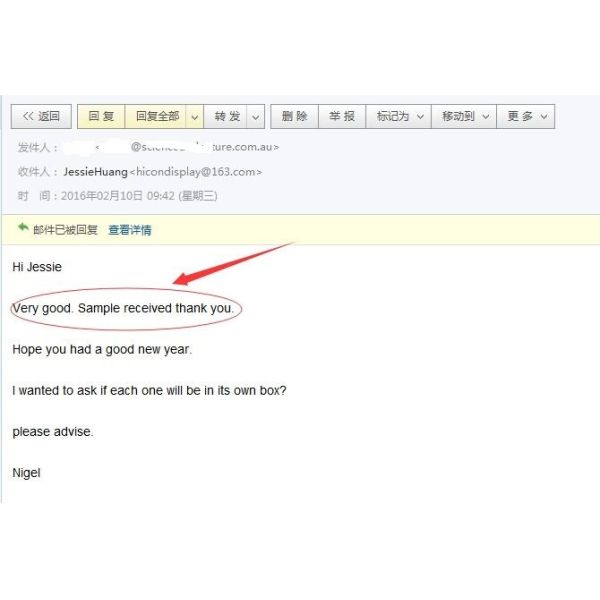Click the hicondisplay@163.com address
This screenshot has height=600, width=600.
pyautogui.click(x=196, y=172)
